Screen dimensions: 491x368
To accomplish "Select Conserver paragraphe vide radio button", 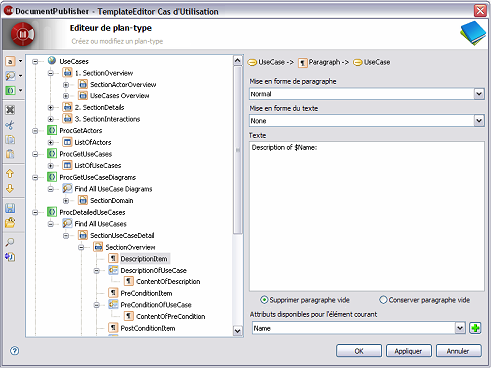I will point(383,300).
